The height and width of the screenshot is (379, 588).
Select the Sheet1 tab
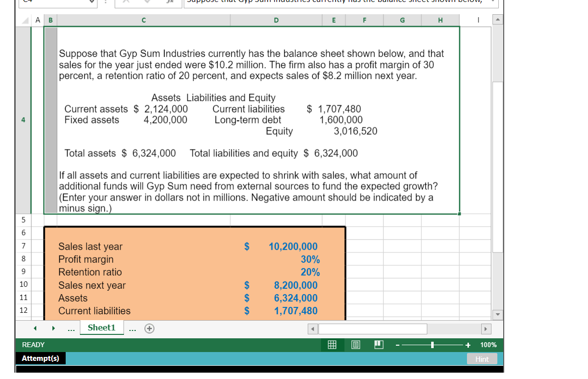coord(101,328)
